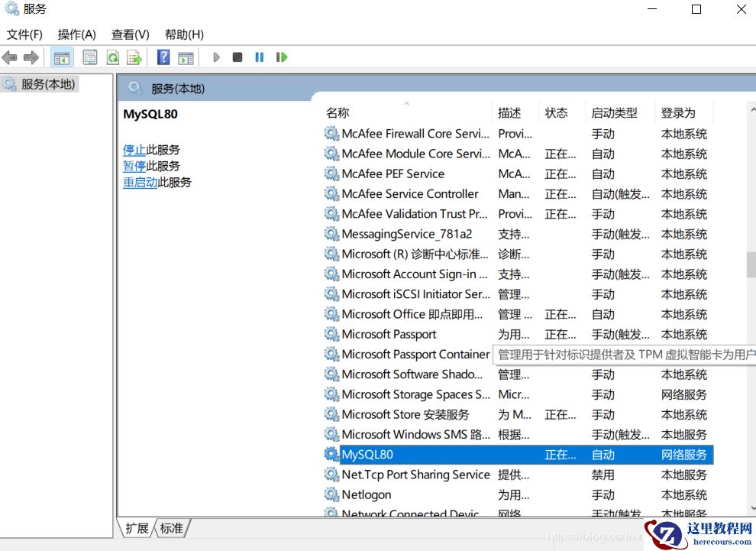Select McAfee Validation Trust Protection row
The height and width of the screenshot is (551, 756).
(518, 214)
